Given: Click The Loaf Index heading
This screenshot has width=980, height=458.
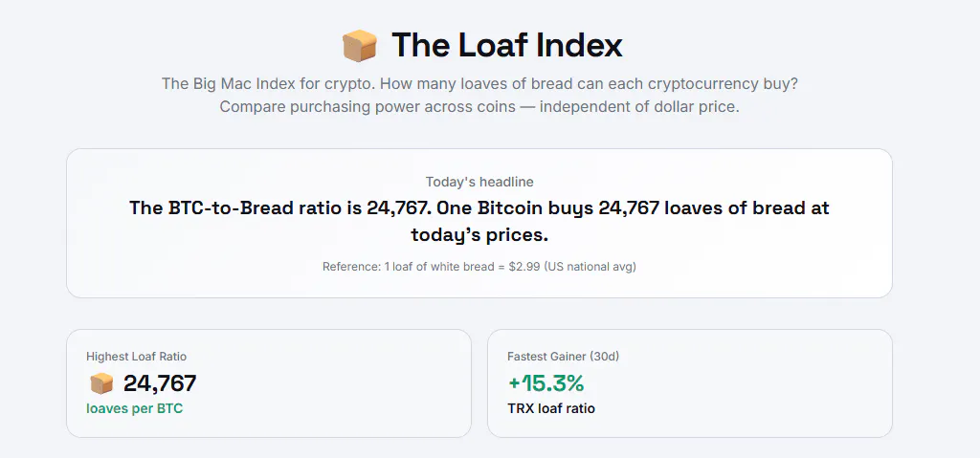Looking at the screenshot, I should (x=507, y=46).
